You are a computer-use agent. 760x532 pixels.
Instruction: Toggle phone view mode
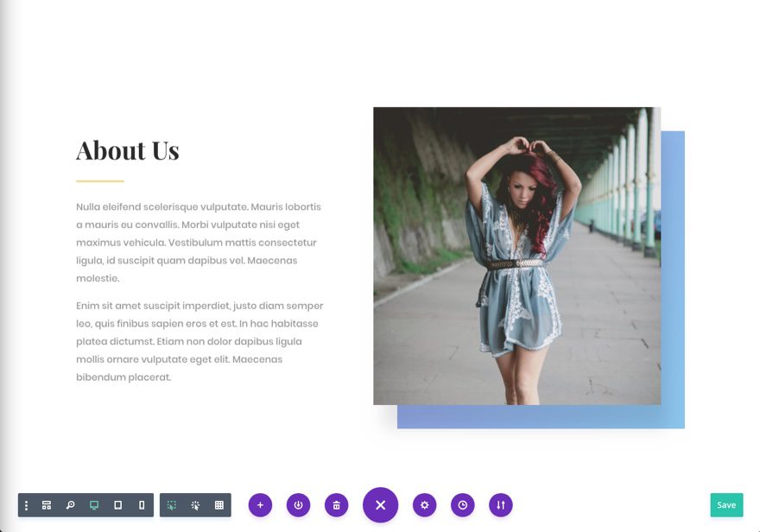pyautogui.click(x=142, y=505)
